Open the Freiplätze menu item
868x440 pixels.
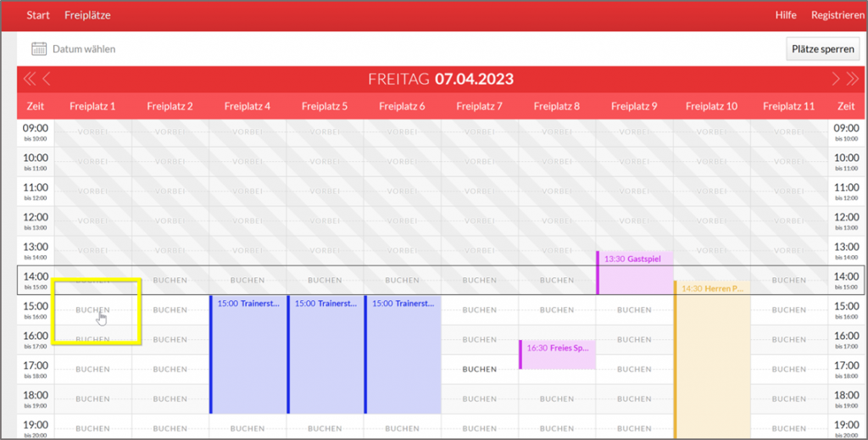[x=87, y=15]
